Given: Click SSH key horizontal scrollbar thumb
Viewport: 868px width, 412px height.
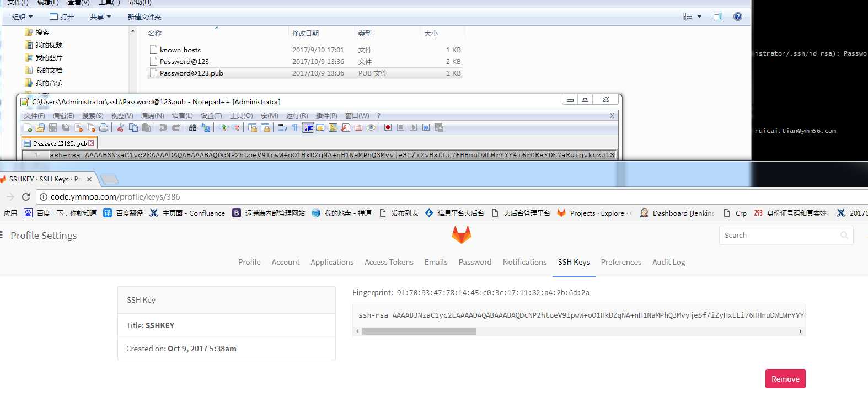Looking at the screenshot, I should (419, 331).
